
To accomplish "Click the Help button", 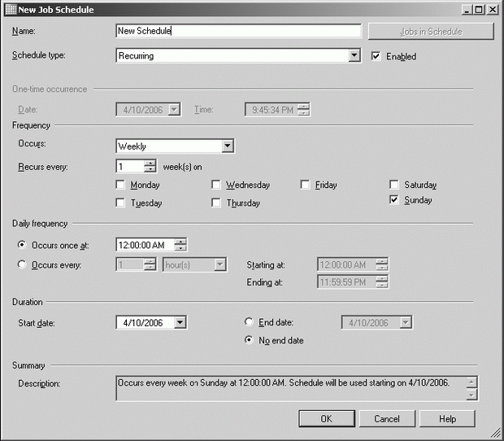I will pos(447,418).
